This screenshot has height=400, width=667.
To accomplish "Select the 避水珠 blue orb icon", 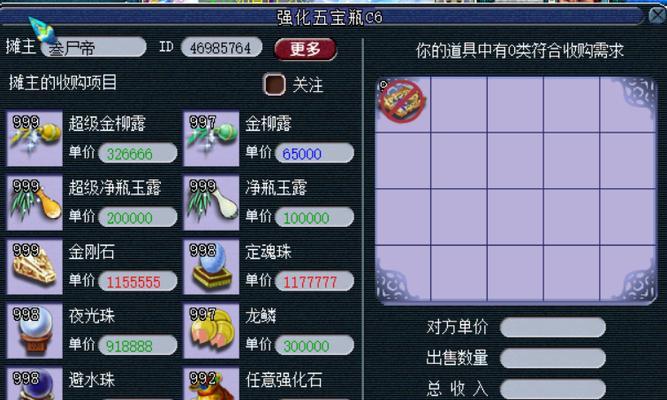I will [x=35, y=384].
